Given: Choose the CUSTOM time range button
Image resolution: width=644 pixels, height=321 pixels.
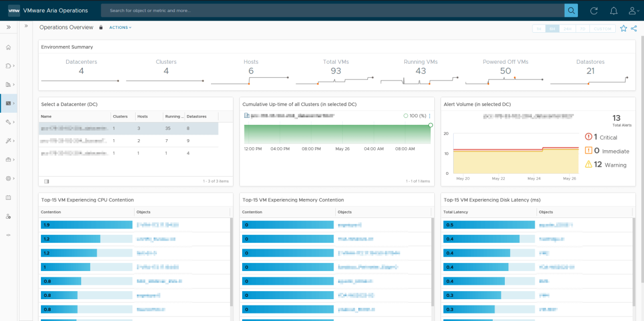Looking at the screenshot, I should (603, 29).
